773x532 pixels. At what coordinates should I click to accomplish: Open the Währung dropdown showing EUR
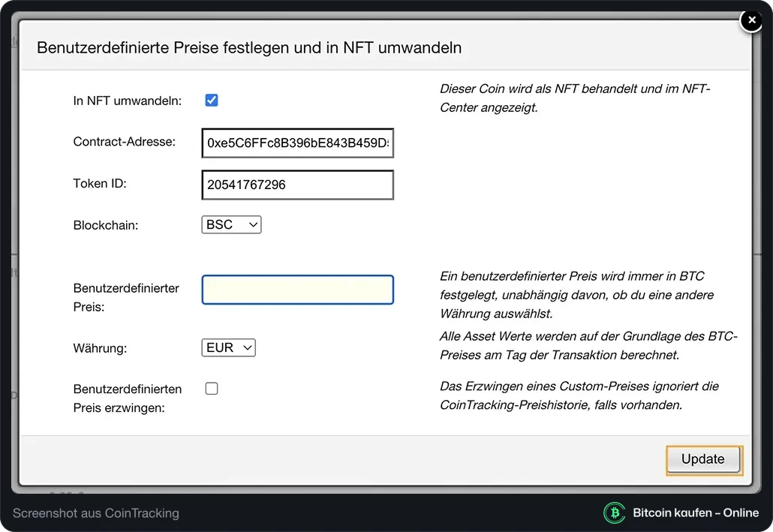pos(228,347)
